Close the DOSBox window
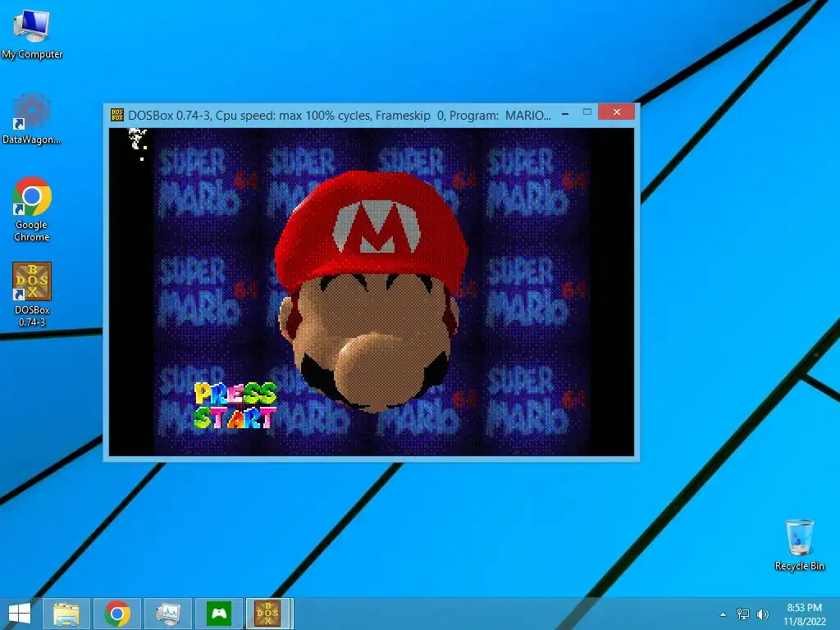This screenshot has height=630, width=840. [617, 112]
